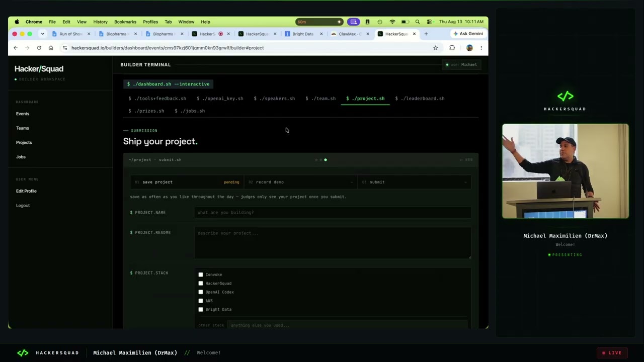Click Edit Profile in the user menu

pyautogui.click(x=26, y=191)
